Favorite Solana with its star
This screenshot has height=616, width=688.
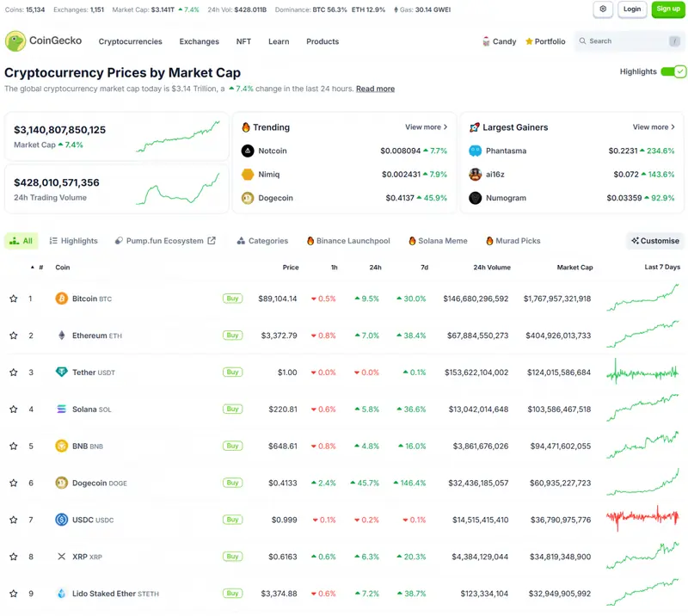click(14, 410)
